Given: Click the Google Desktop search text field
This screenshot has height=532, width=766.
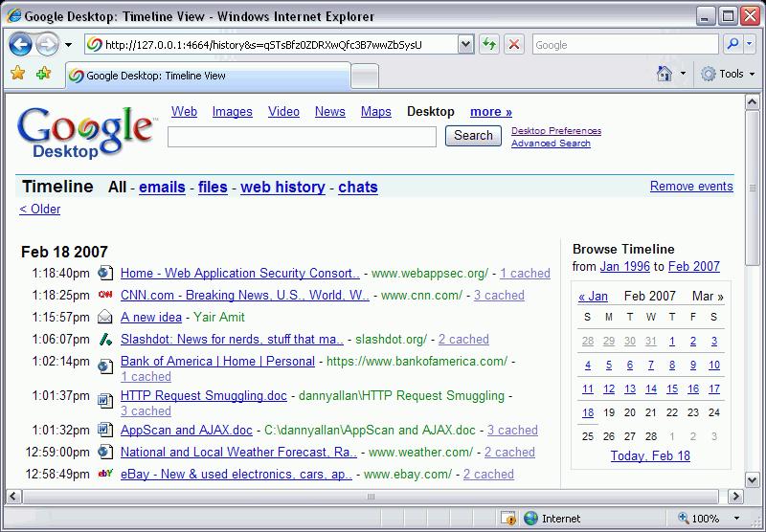Looking at the screenshot, I should click(302, 137).
